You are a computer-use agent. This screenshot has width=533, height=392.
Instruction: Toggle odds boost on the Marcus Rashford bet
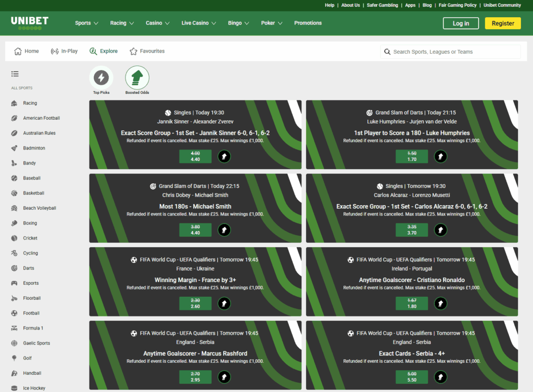point(224,376)
